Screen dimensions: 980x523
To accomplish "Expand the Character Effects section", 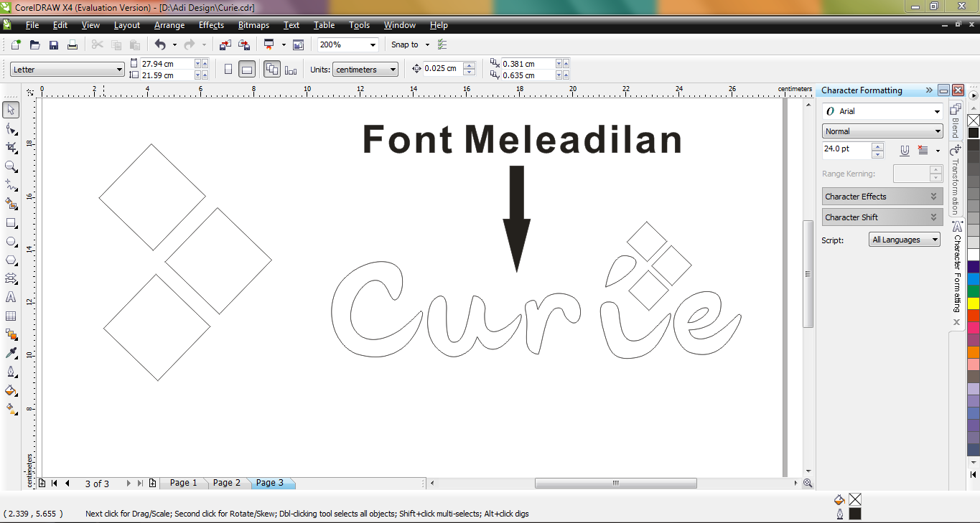I will 882,197.
